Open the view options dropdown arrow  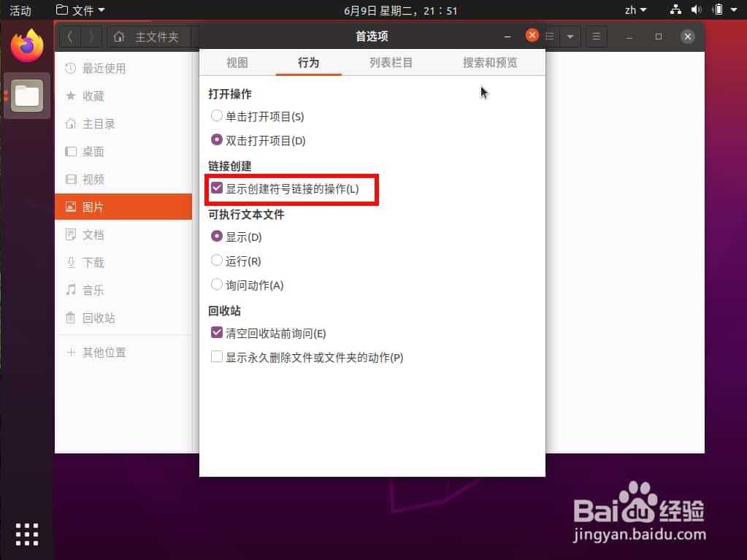(570, 36)
